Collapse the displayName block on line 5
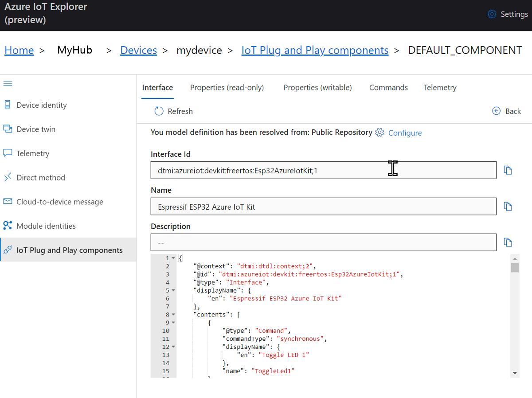Image resolution: width=532 pixels, height=398 pixels. tap(172, 290)
